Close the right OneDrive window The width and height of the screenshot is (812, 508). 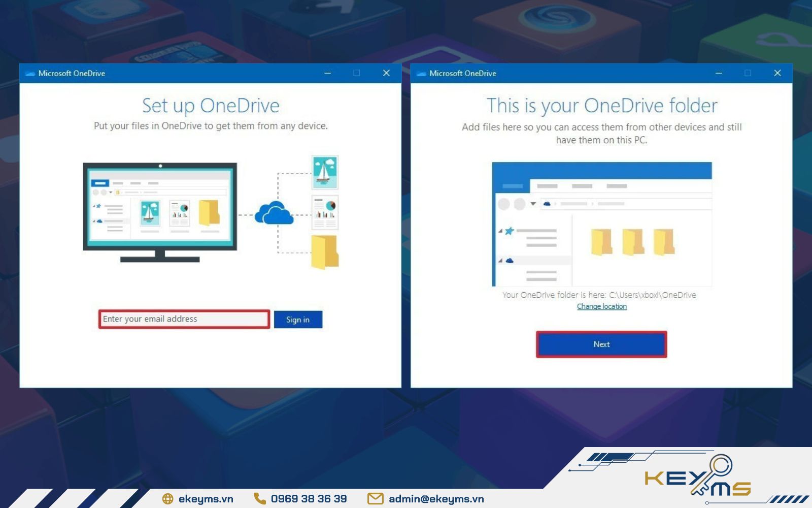click(777, 73)
